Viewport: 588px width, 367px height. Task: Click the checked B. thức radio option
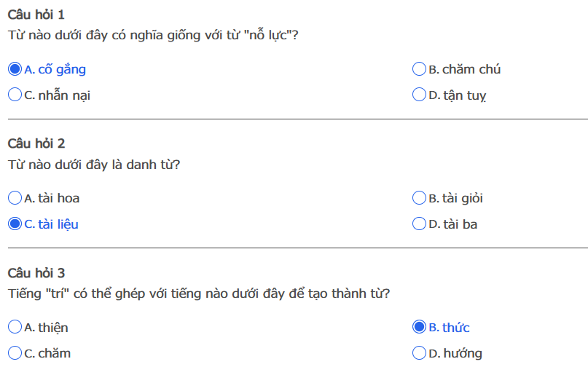419,328
